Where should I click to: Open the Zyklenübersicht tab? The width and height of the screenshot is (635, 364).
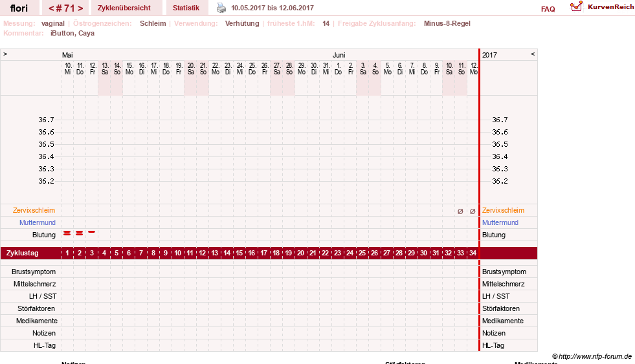coord(124,8)
